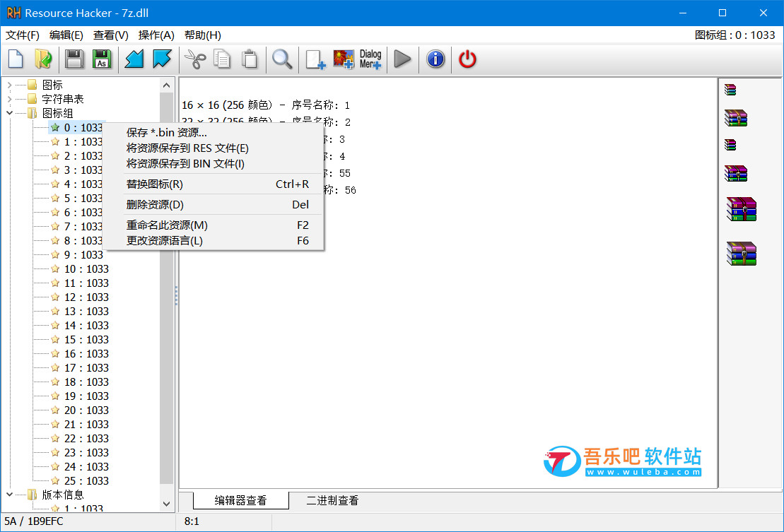The width and height of the screenshot is (784, 532).
Task: Select the second icon preview thumbnail
Action: point(736,119)
